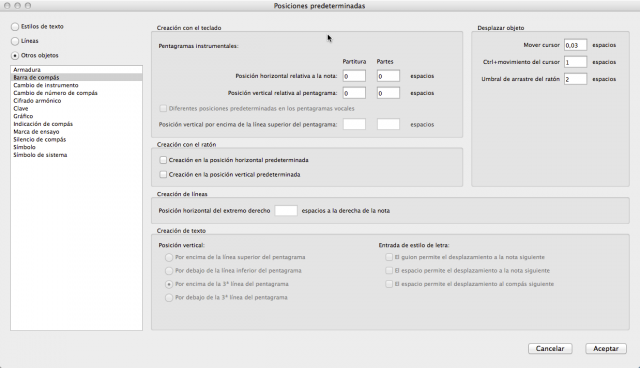Screen dimensions: 640x368
Task: Select Por debajo de la 3ª línea option
Action: (169, 298)
